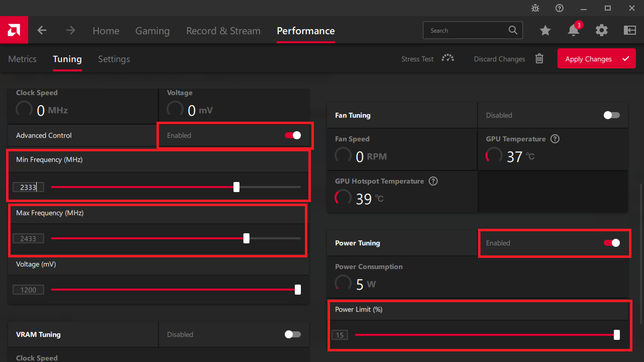Image resolution: width=644 pixels, height=362 pixels.
Task: Click the Stress Test gauge icon
Action: (448, 58)
